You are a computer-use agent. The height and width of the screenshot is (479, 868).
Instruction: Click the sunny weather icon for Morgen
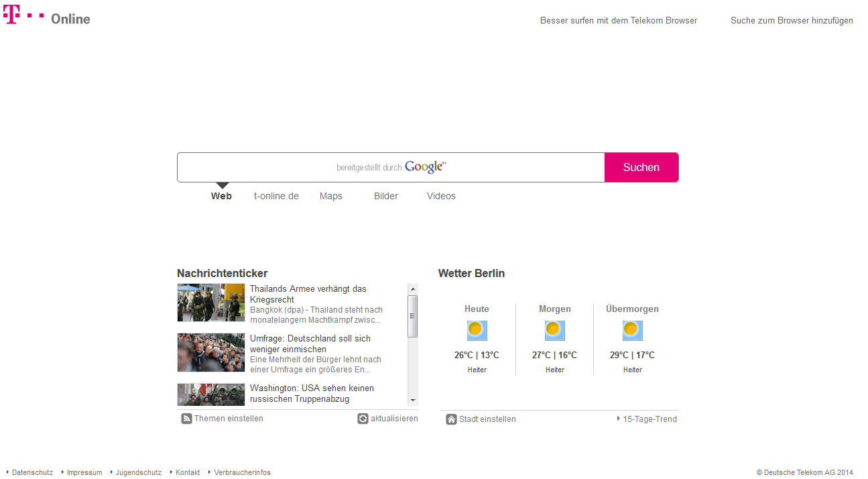(554, 331)
